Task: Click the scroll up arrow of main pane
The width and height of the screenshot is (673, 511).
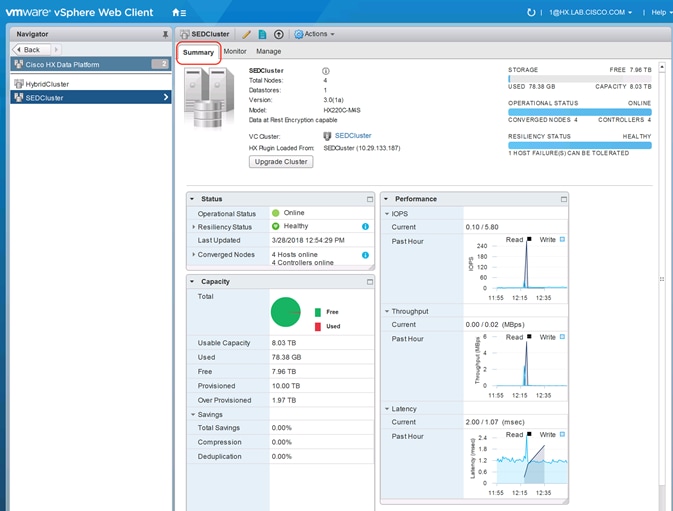Action: pyautogui.click(x=662, y=67)
